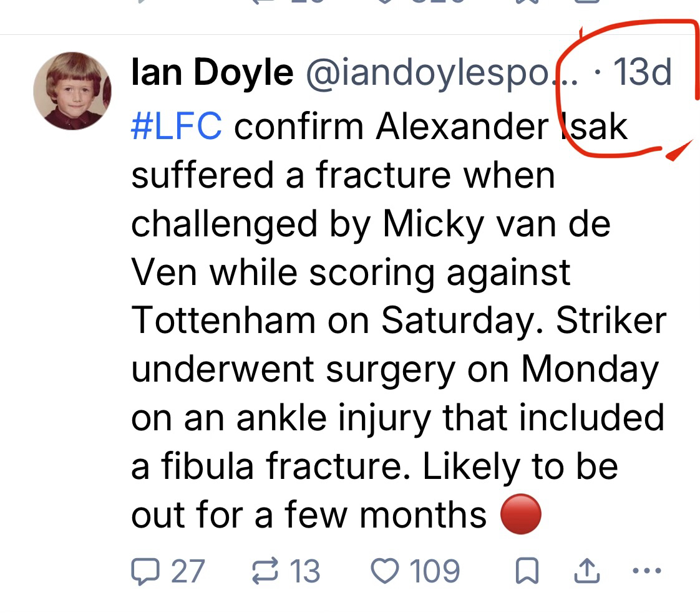
Task: Open the #LFC hashtag
Action: click(177, 127)
